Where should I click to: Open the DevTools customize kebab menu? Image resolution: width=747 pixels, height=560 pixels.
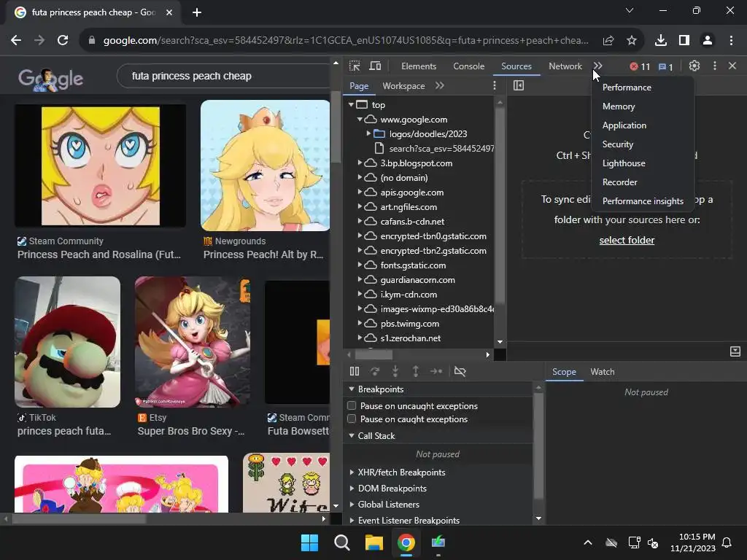[x=714, y=66]
